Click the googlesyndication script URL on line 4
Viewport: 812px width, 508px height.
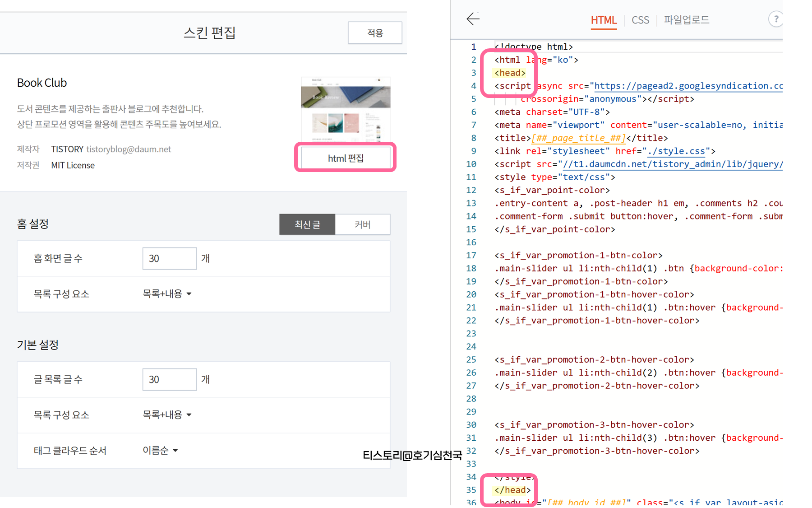[x=688, y=86]
